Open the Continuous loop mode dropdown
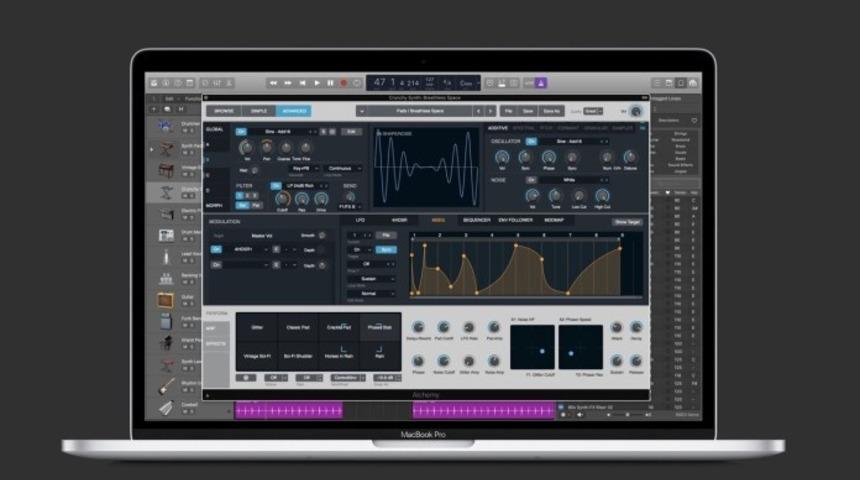Image resolution: width=860 pixels, height=480 pixels. click(x=342, y=168)
